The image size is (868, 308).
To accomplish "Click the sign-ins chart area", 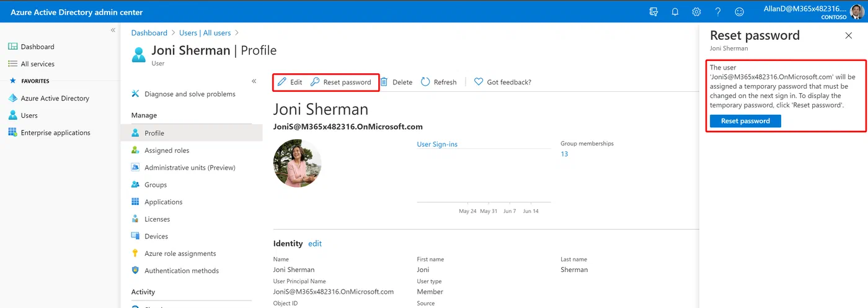I will coord(484,177).
